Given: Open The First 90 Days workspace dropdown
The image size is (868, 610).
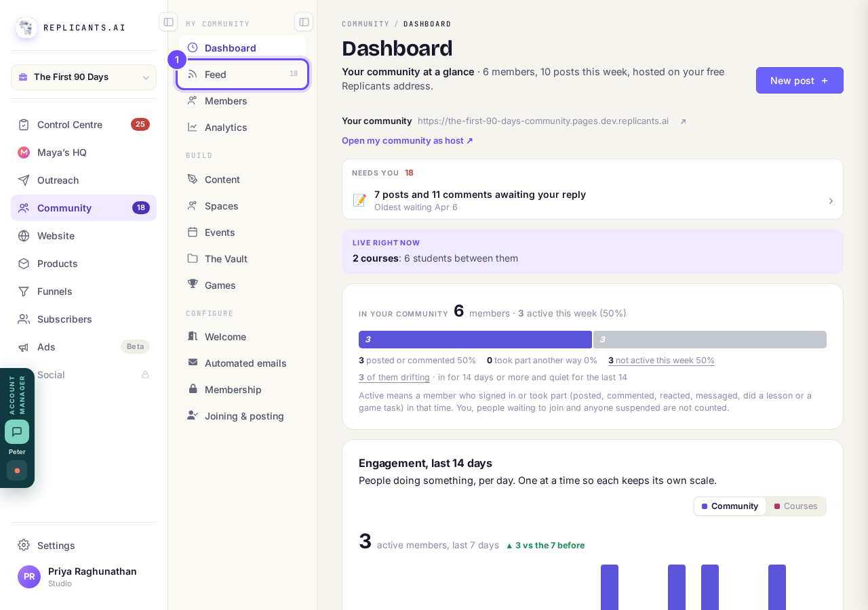Looking at the screenshot, I should pos(84,77).
